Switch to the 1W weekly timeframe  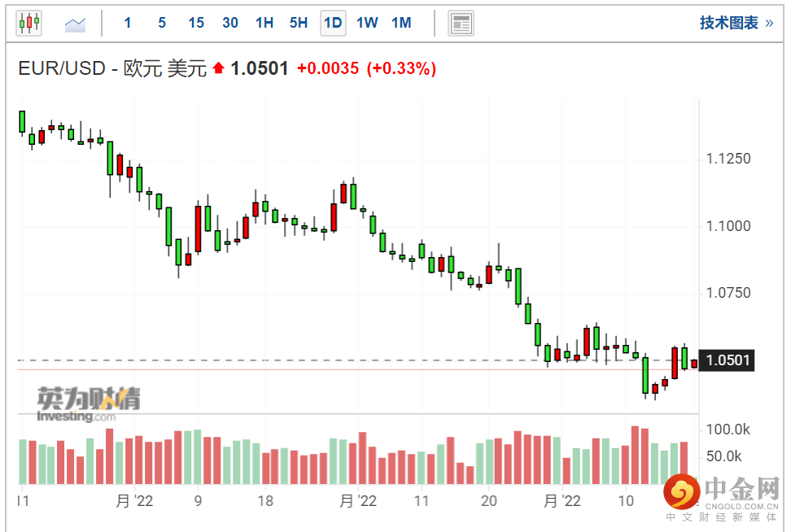(x=367, y=23)
